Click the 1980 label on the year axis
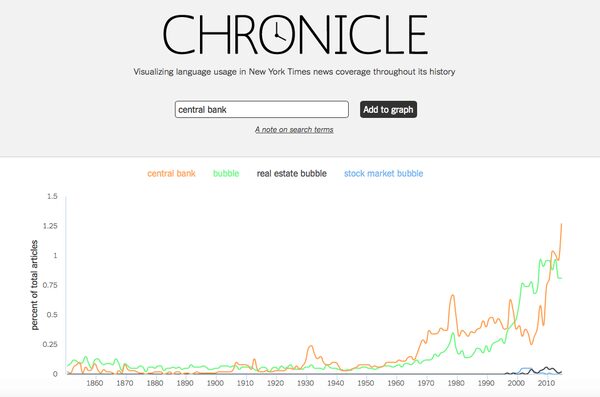Screen dimensions: 600x397 click(x=456, y=383)
